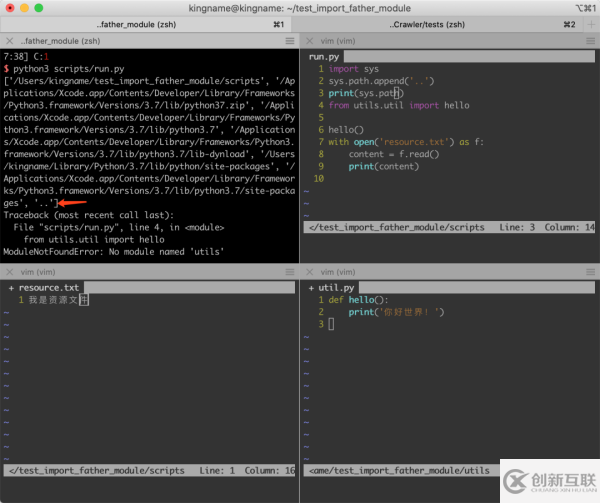
Task: Open menu of util.py vim pane
Action: click(x=590, y=272)
